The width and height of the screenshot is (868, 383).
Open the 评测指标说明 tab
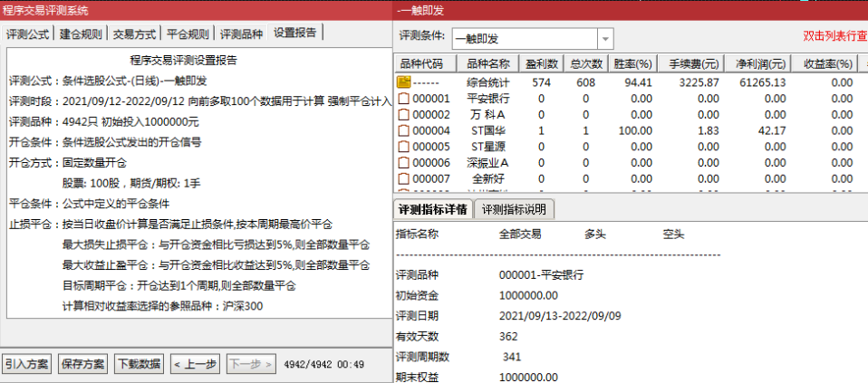coord(515,210)
